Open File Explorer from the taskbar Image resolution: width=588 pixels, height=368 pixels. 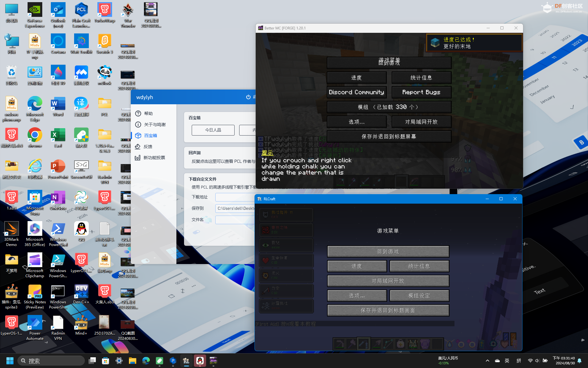[132, 361]
